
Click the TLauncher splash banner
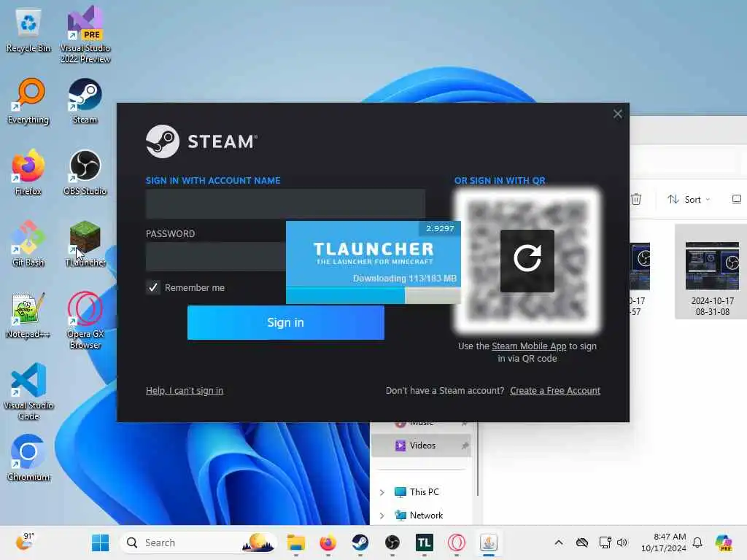pos(373,254)
